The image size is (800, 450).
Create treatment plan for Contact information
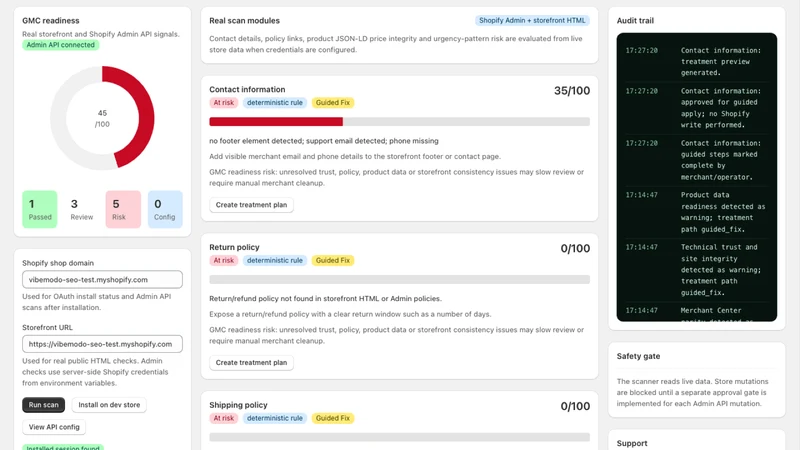(x=252, y=205)
